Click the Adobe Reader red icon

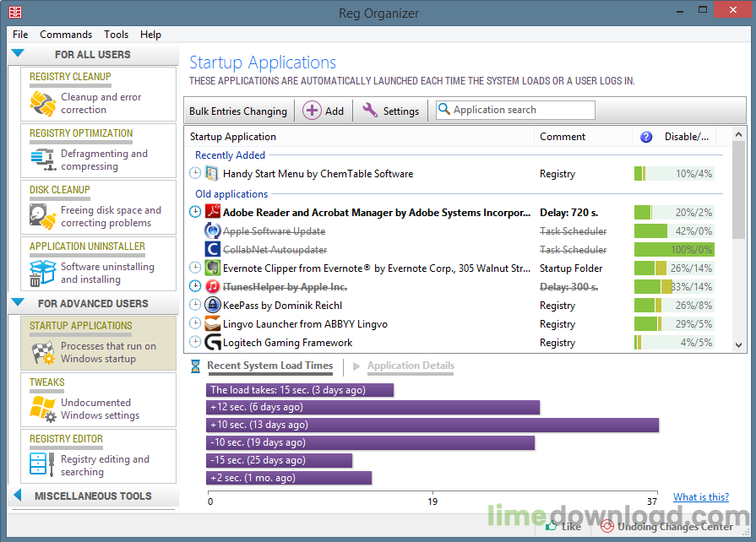[213, 212]
